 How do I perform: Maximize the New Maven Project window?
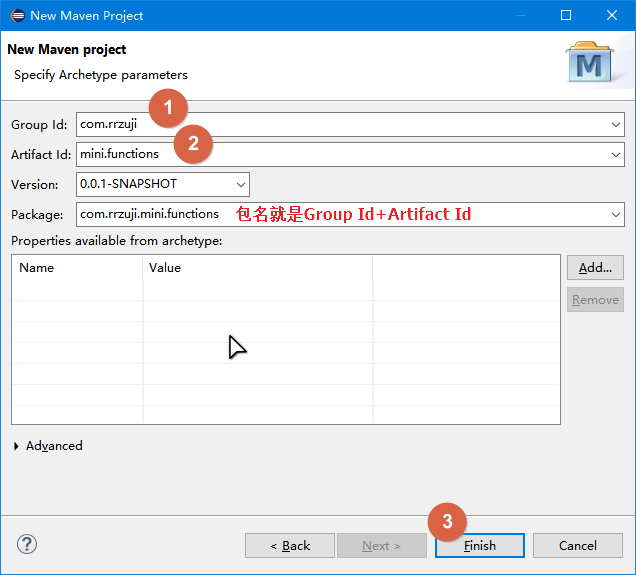tap(566, 15)
